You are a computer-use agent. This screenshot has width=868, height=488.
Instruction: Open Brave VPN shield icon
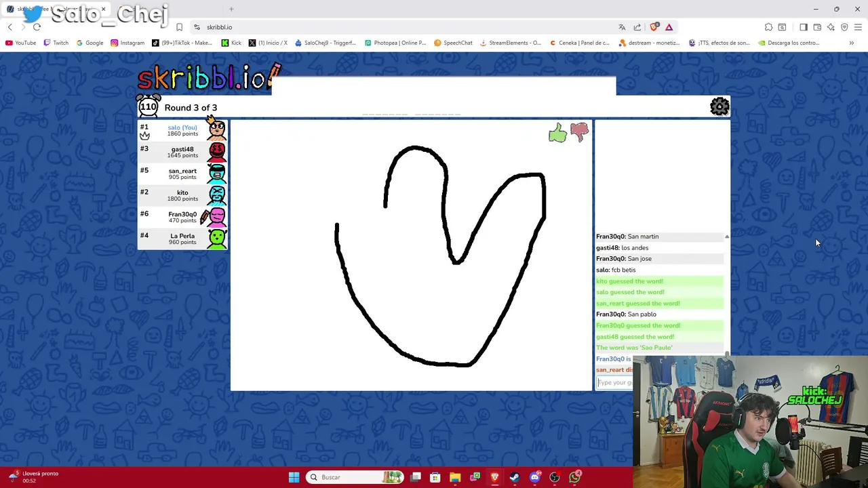pos(844,27)
